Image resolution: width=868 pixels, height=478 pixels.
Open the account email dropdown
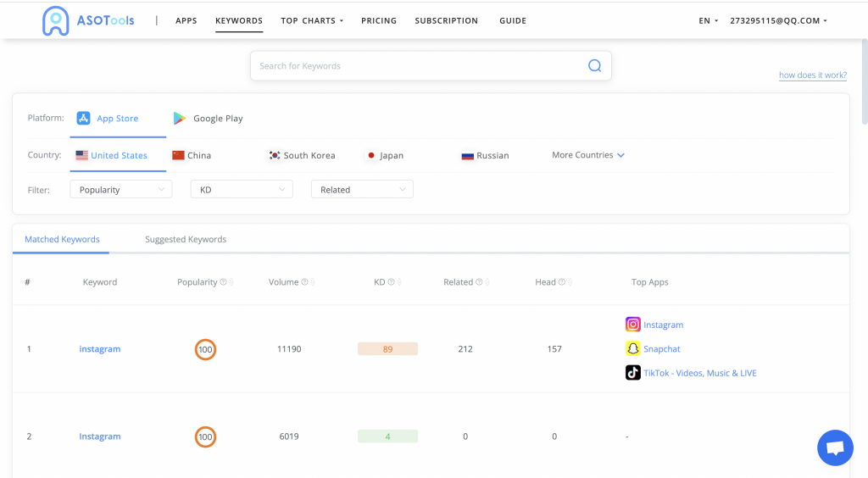tap(778, 20)
